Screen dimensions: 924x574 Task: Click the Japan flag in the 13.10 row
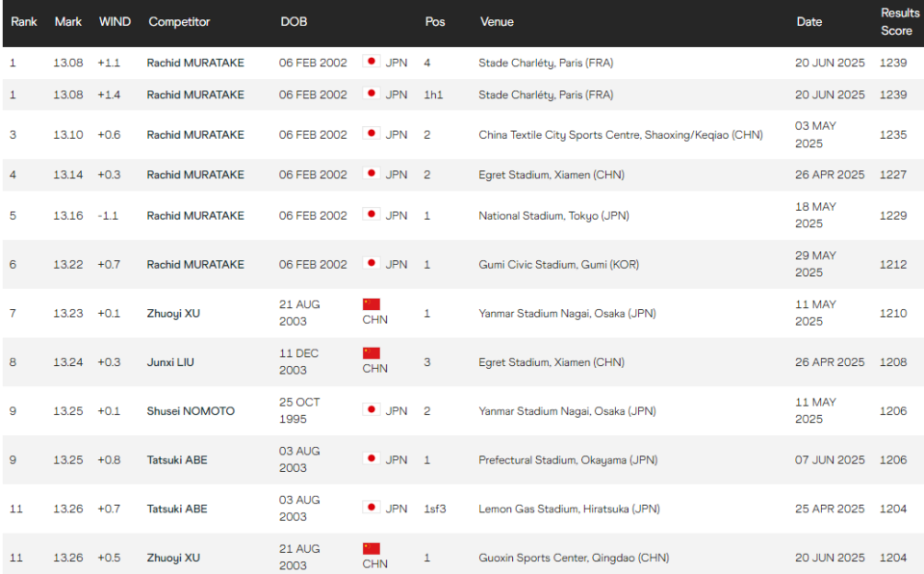pyautogui.click(x=372, y=133)
